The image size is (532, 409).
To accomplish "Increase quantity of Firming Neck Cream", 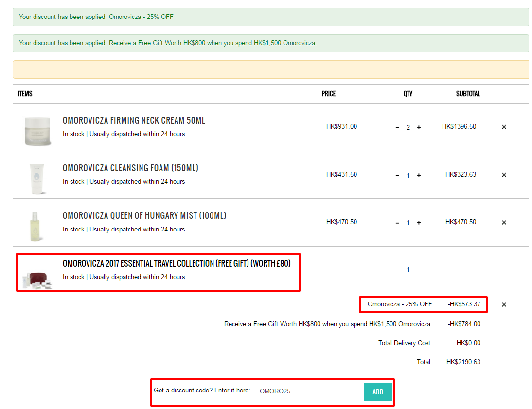I will coord(419,127).
